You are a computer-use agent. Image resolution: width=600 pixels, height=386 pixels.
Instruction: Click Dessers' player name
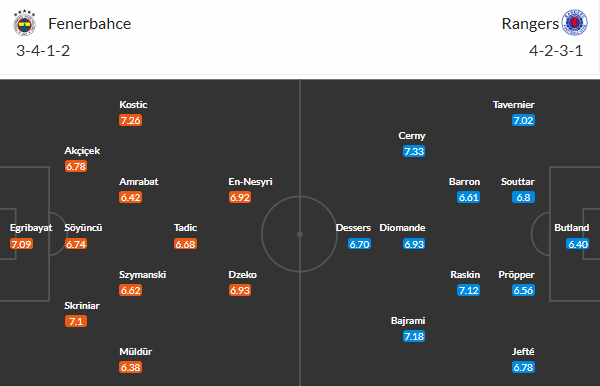[353, 228]
